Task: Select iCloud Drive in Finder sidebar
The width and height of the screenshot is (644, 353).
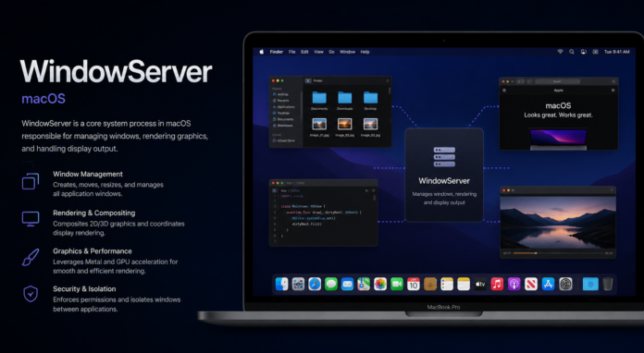Action: click(x=283, y=140)
